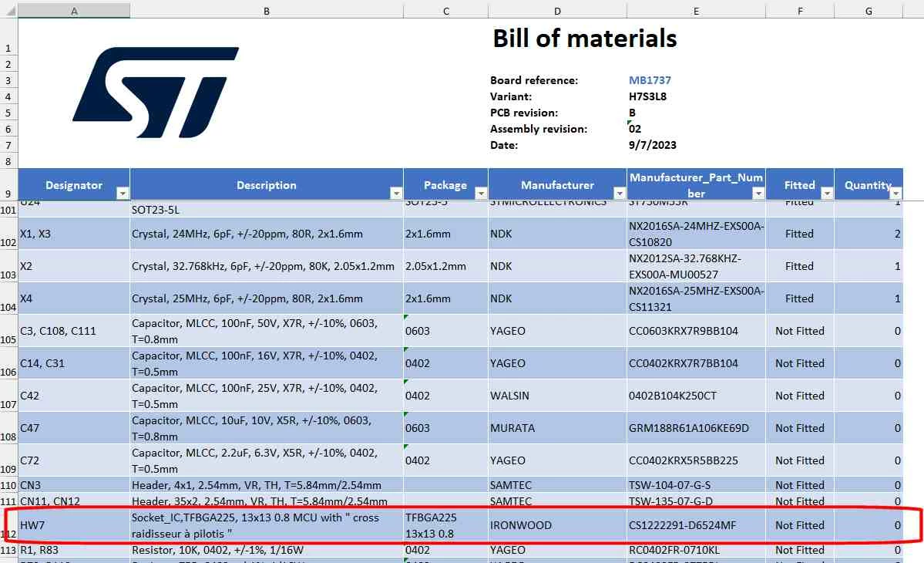Select row 110 header

(8, 485)
